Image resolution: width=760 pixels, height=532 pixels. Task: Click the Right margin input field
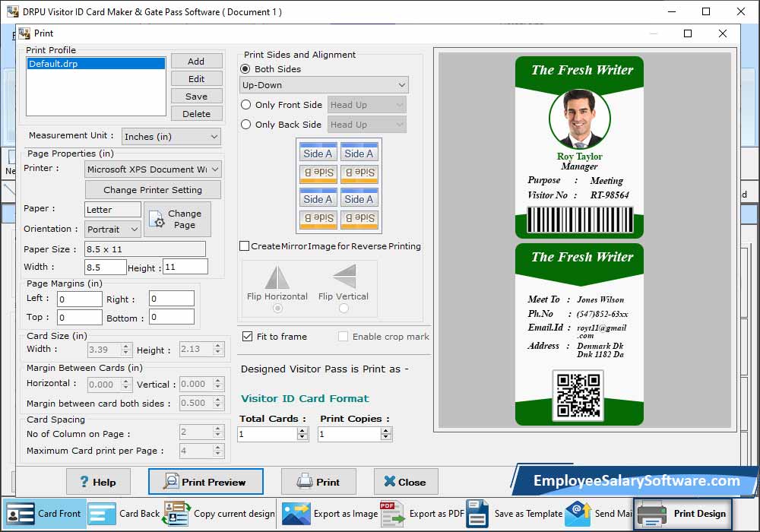172,299
